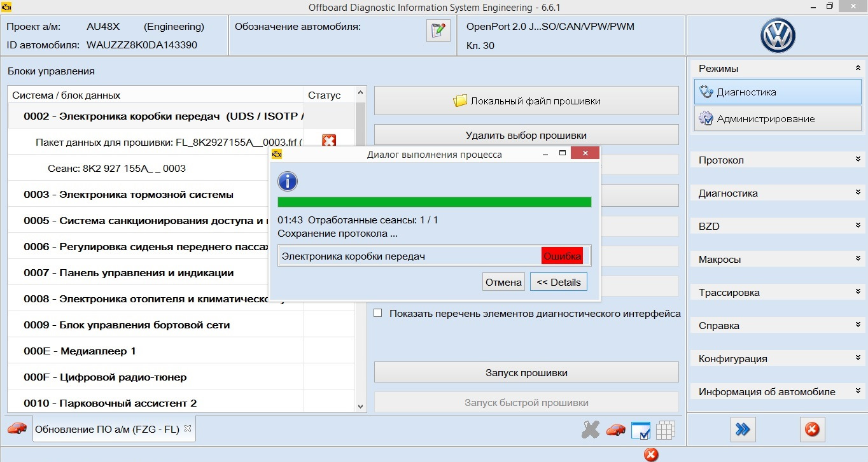Minimize the process execution dialog
Screen dimensions: 868x462
(545, 153)
